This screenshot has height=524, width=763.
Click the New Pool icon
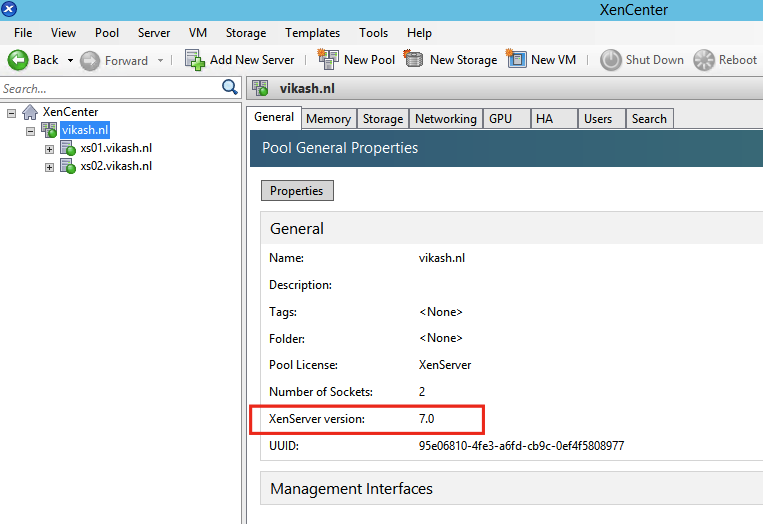tap(328, 59)
